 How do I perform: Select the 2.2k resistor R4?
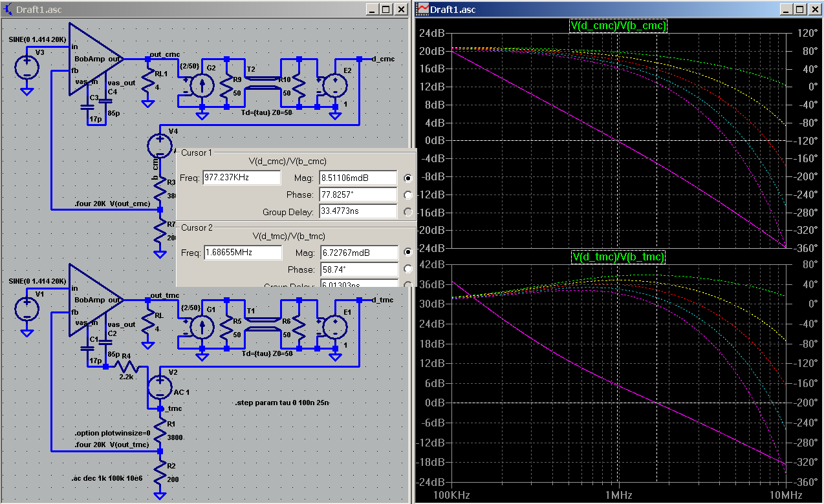(127, 366)
